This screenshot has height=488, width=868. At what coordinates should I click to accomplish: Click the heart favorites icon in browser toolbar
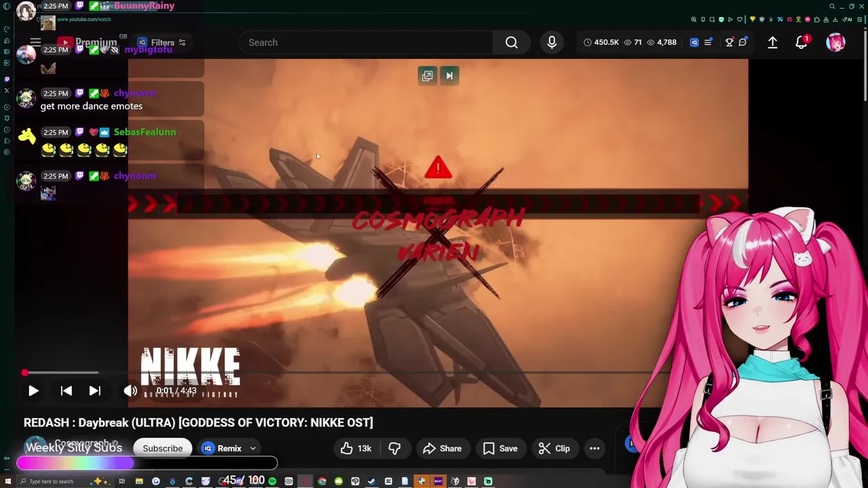coord(740,20)
